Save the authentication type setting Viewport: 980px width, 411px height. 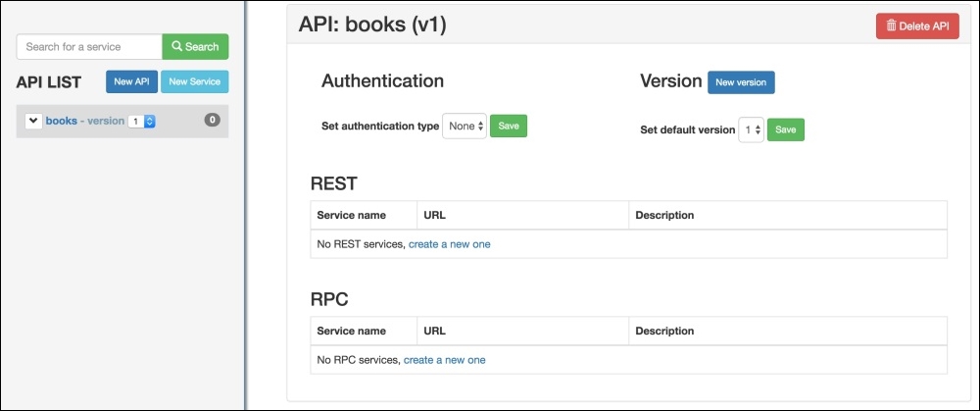point(508,126)
